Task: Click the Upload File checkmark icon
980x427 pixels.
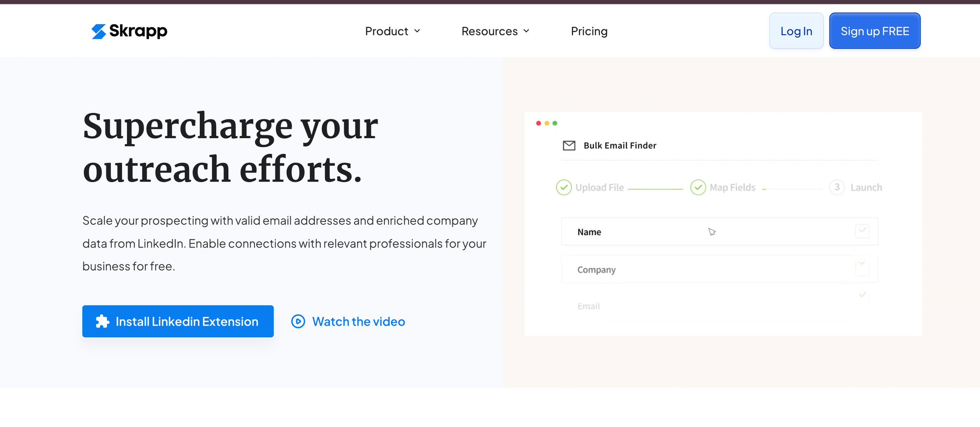Action: pyautogui.click(x=564, y=187)
